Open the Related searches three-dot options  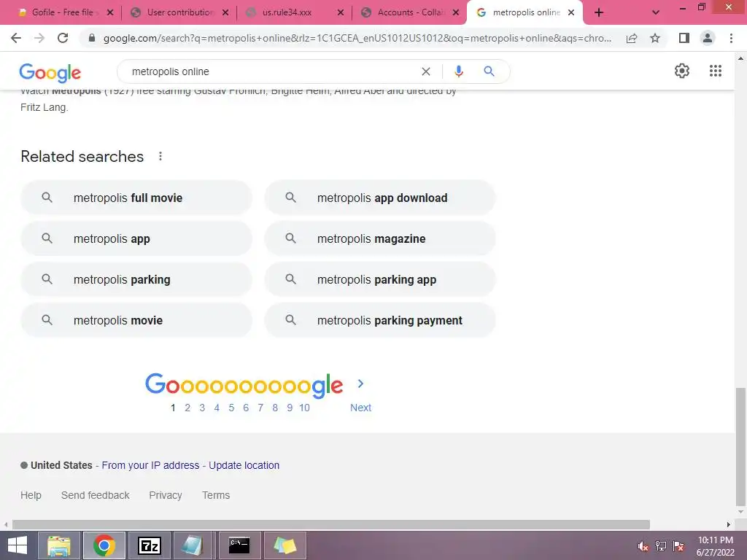tap(160, 156)
